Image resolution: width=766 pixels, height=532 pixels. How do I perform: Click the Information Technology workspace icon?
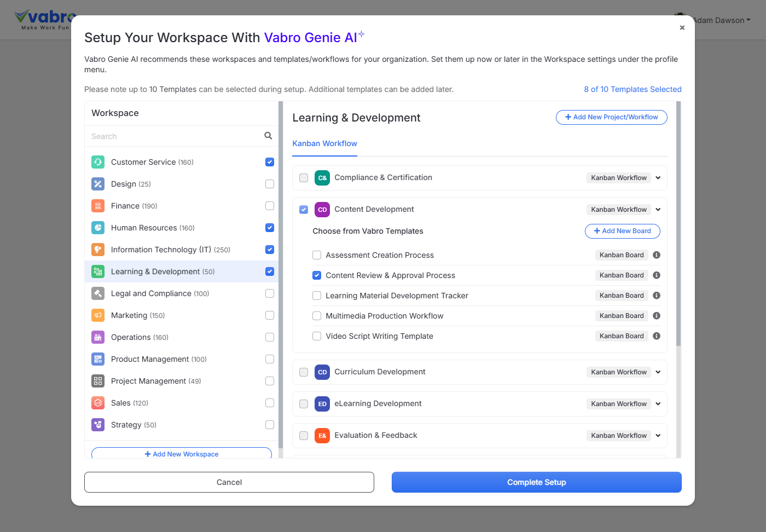98,250
